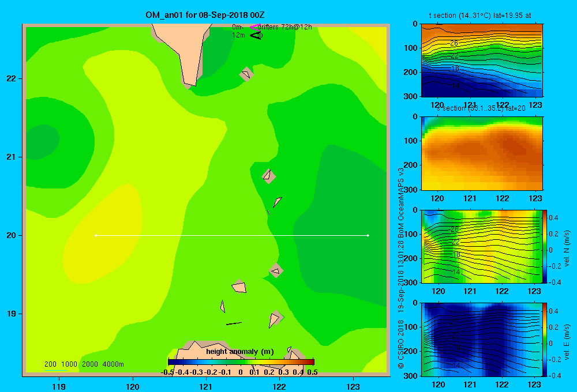Click the black 12m arrow legend icon
This screenshot has height=392, width=577.
(256, 35)
